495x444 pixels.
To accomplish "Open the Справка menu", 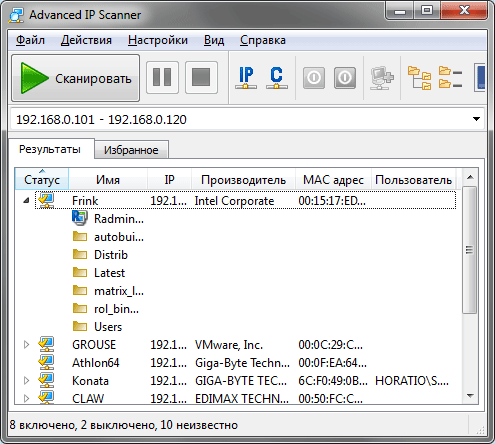I will (263, 40).
